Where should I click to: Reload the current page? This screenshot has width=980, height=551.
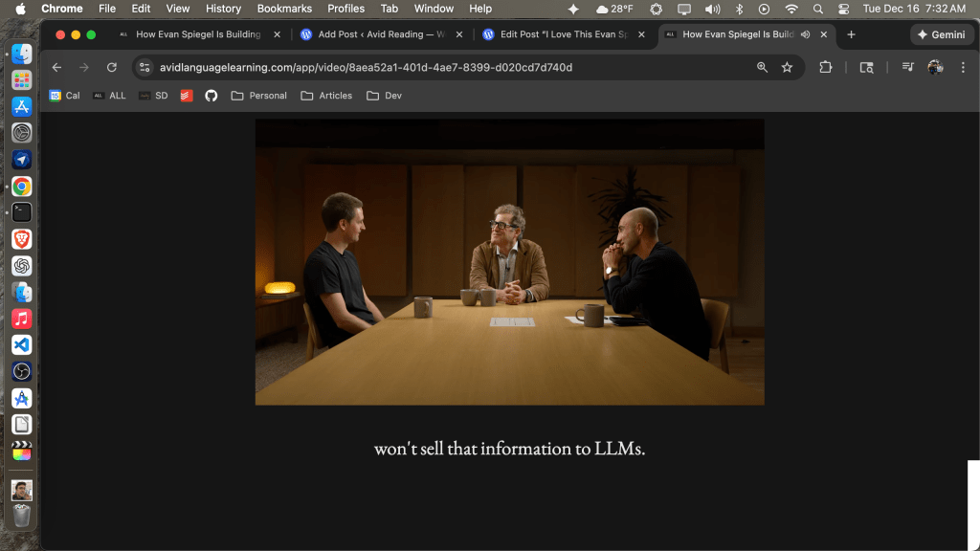click(112, 68)
